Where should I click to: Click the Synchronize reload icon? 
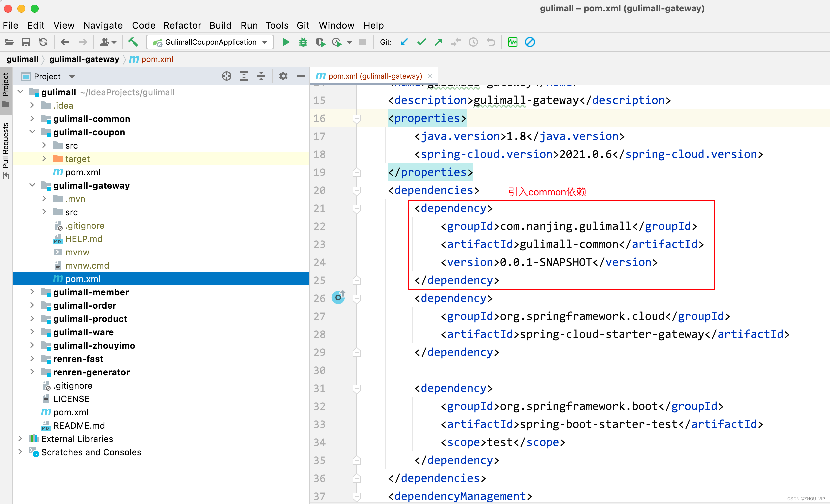[x=43, y=42]
